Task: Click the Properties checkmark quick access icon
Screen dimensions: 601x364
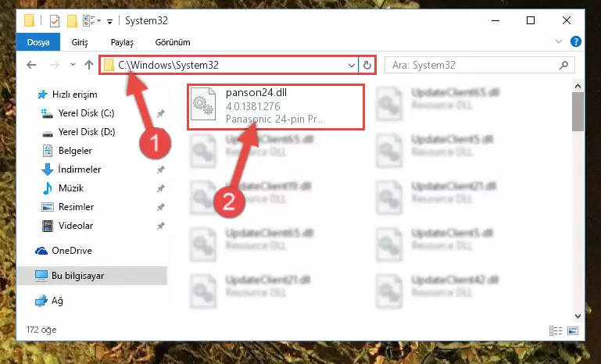Action: (x=55, y=20)
